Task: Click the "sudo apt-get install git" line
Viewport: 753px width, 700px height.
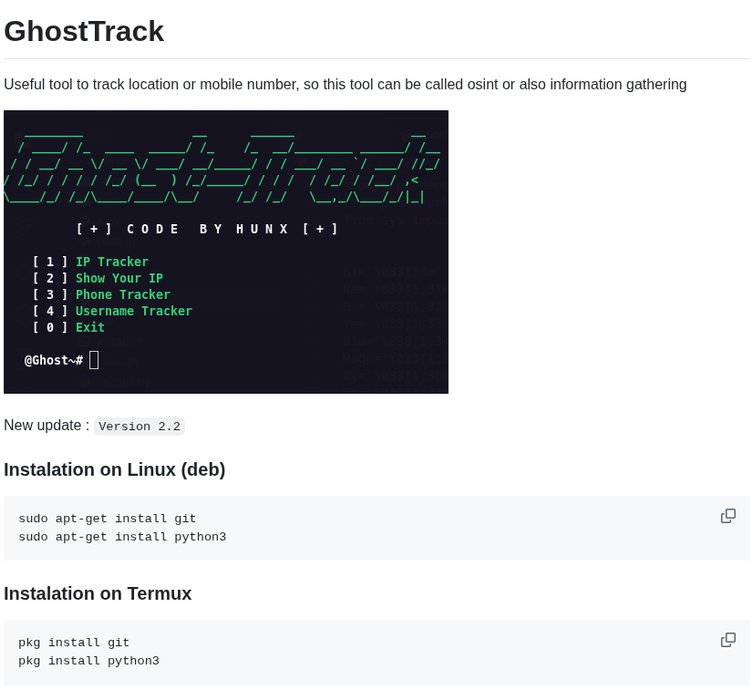Action: (107, 519)
